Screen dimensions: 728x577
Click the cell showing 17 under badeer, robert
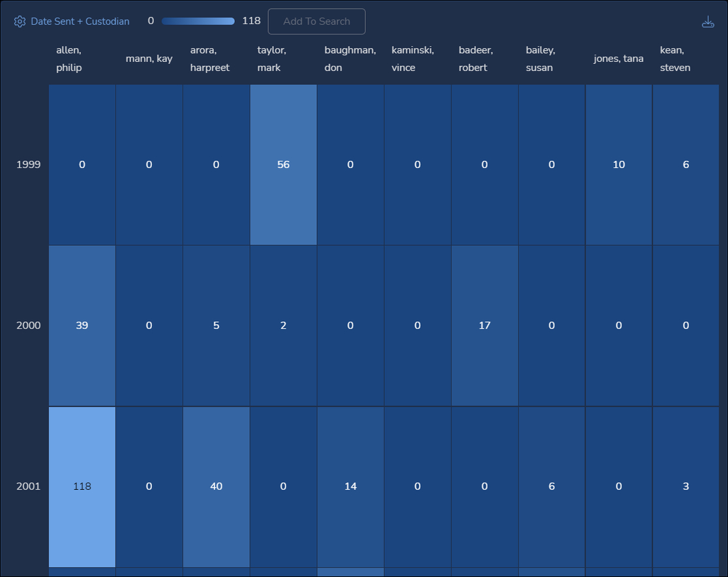[x=484, y=325]
